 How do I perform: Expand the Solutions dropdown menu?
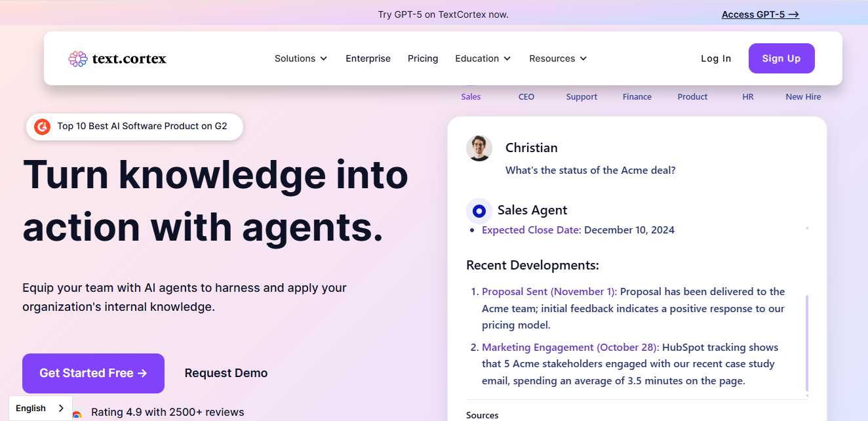coord(300,58)
